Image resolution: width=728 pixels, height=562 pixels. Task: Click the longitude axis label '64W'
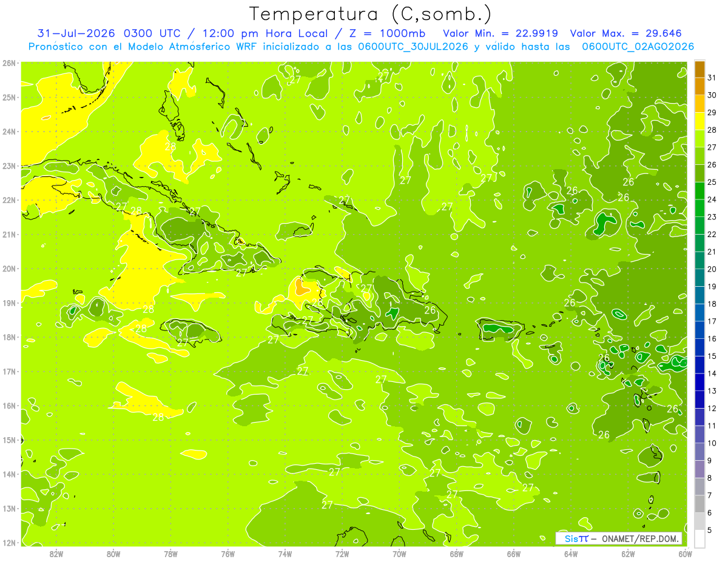pyautogui.click(x=571, y=554)
